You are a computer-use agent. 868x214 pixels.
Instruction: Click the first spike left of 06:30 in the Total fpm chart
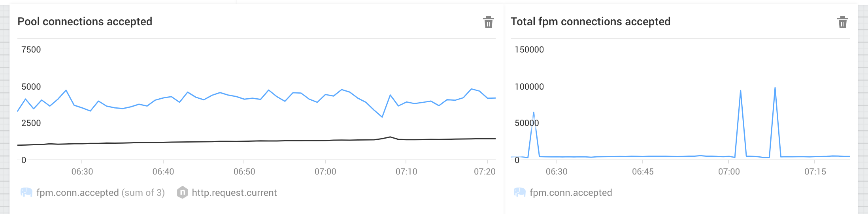534,113
